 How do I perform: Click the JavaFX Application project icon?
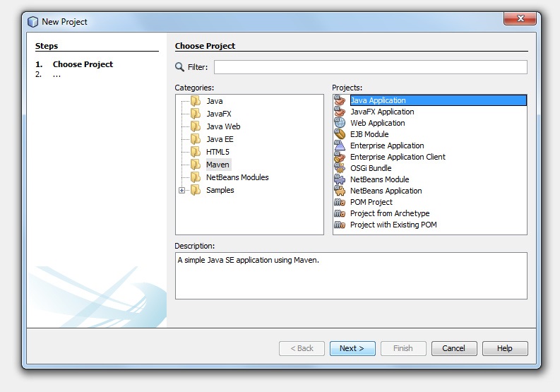(x=340, y=112)
